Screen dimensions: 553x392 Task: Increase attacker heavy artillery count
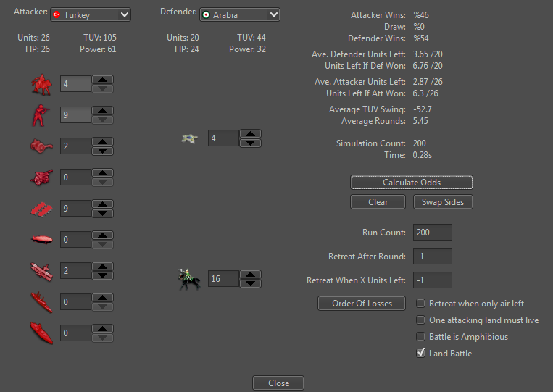tap(103, 172)
